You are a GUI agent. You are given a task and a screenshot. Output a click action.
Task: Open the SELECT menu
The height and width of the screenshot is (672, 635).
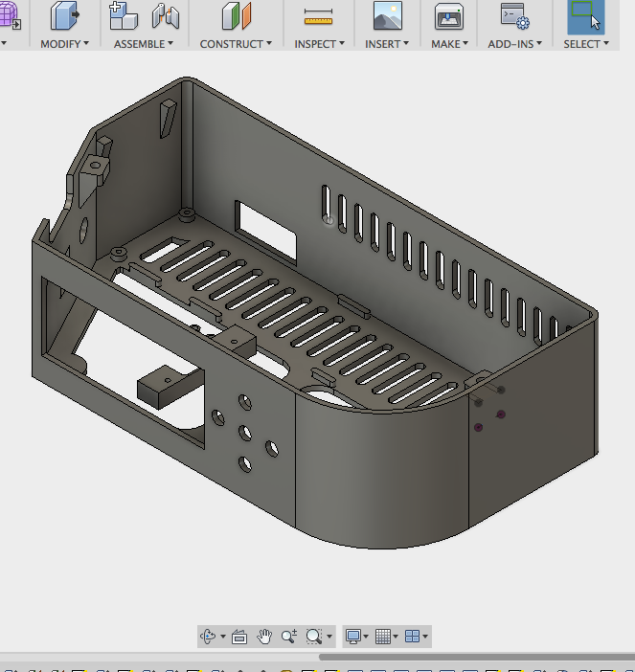tap(586, 44)
